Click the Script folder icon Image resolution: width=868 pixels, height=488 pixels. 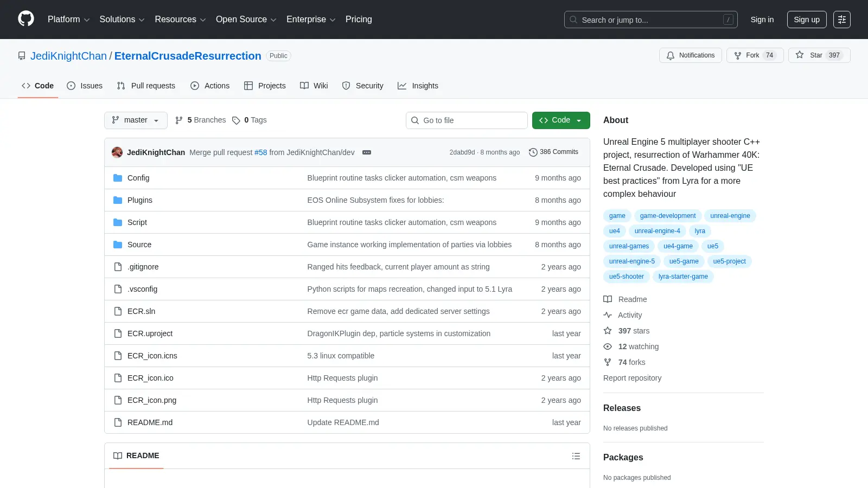tap(118, 222)
